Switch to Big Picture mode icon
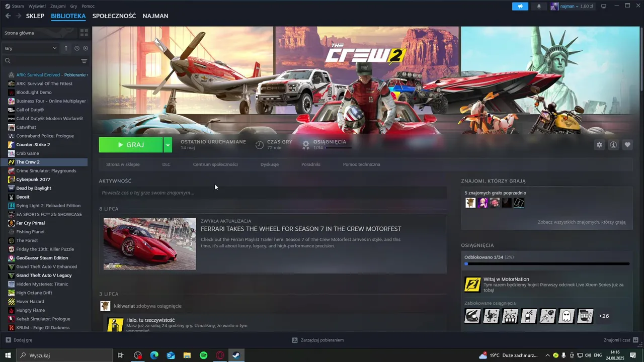The height and width of the screenshot is (362, 644). pyautogui.click(x=604, y=6)
